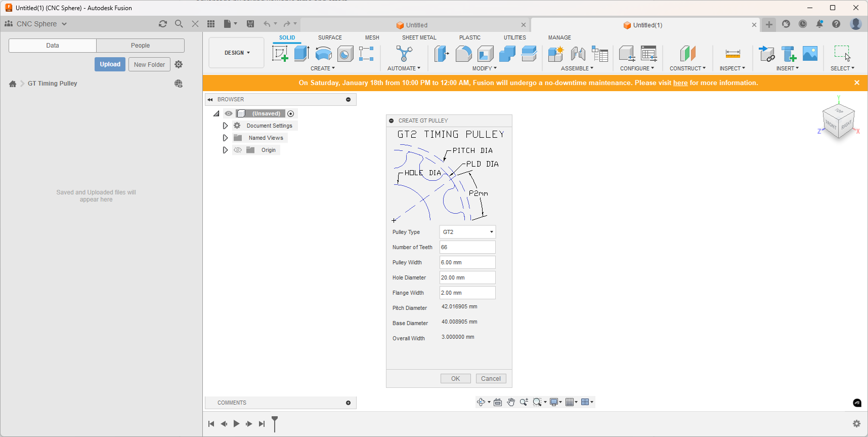868x437 pixels.
Task: Open the Browser panel options dot
Action: [348, 100]
